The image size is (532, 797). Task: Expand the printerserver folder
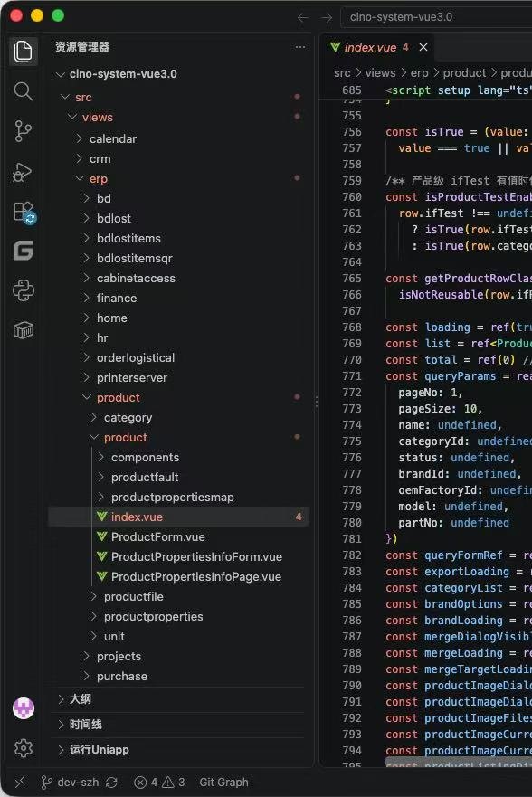click(x=179, y=377)
